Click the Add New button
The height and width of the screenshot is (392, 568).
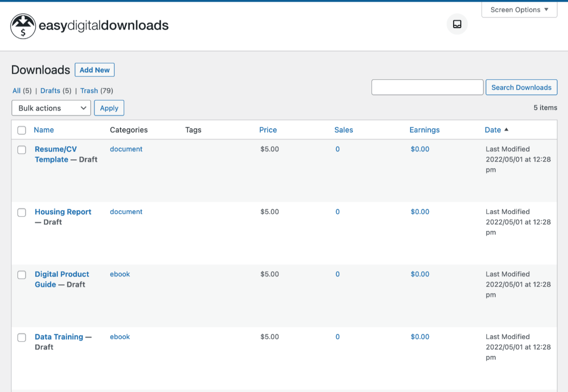pos(94,70)
